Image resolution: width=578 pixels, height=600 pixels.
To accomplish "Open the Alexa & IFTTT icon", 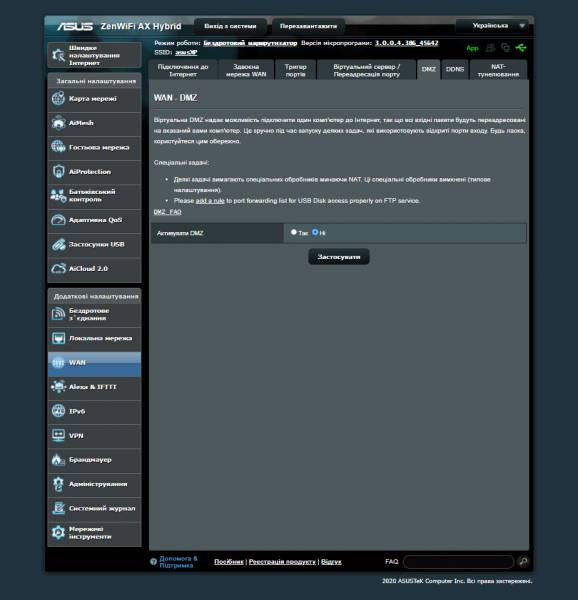I will [58, 387].
